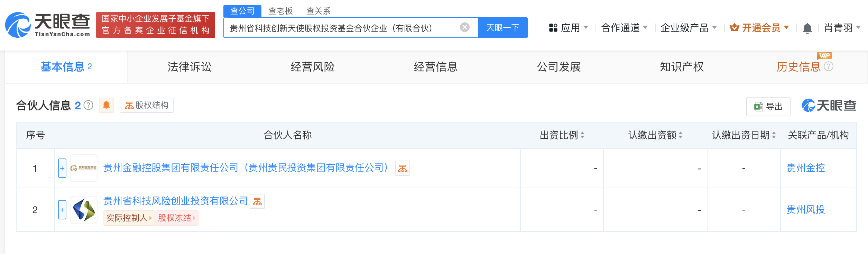Click the 贵州金控集团 company logo thumbnail

point(84,168)
